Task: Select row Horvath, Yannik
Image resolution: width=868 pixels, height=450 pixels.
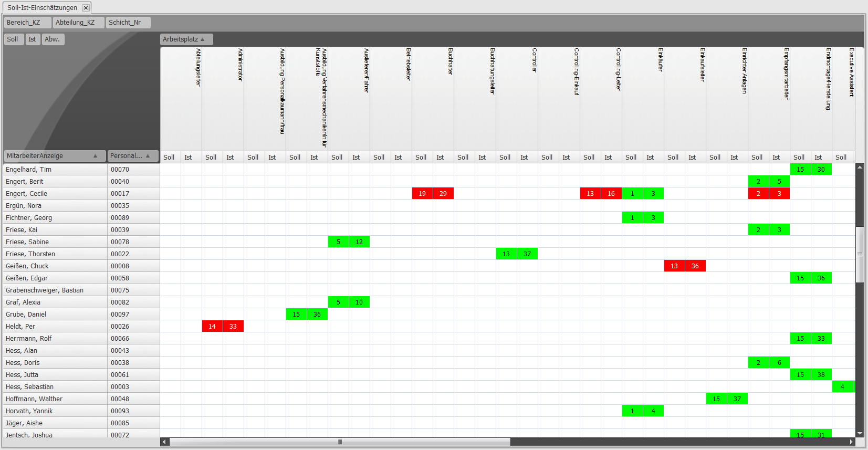Action: pos(55,411)
